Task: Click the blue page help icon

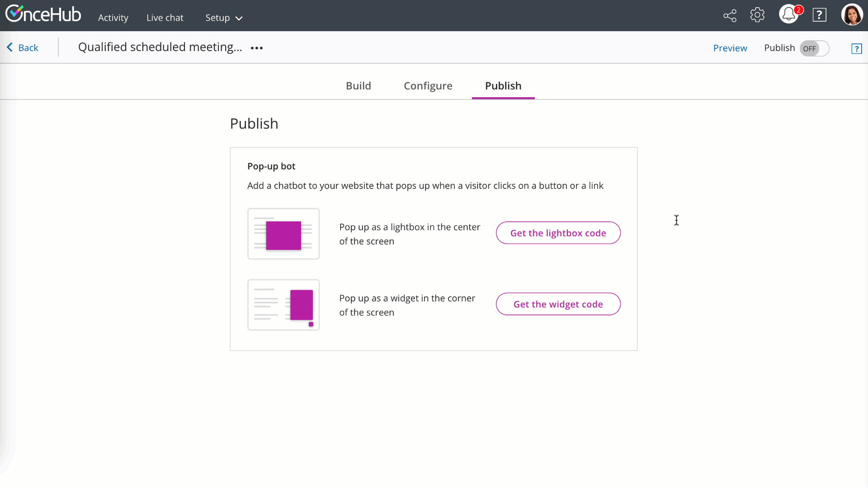Action: 856,48
